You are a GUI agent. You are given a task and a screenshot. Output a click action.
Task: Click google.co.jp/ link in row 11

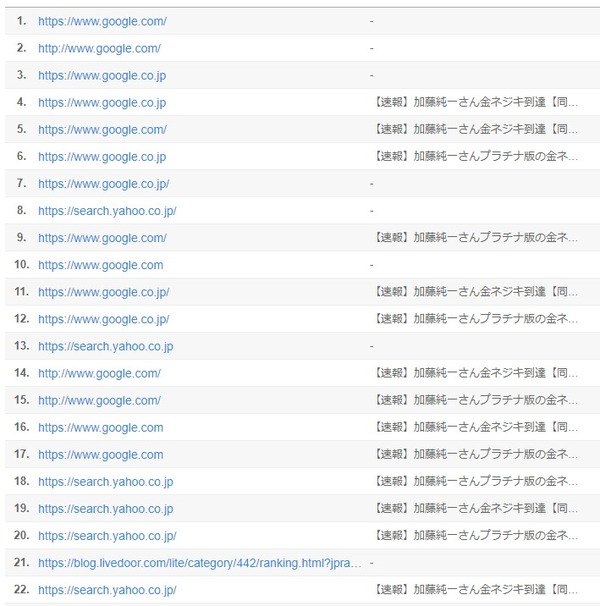click(x=104, y=292)
